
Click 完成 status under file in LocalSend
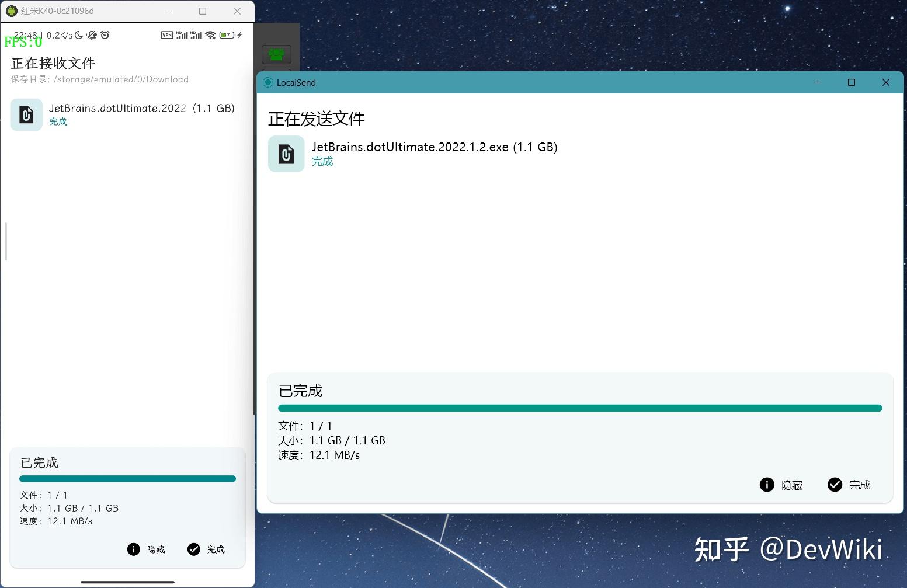[322, 162]
